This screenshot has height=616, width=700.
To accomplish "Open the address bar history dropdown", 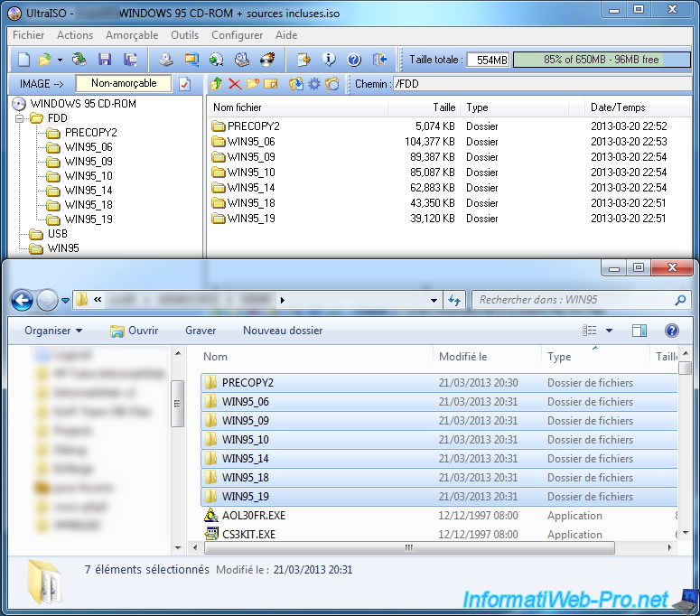I will [434, 301].
